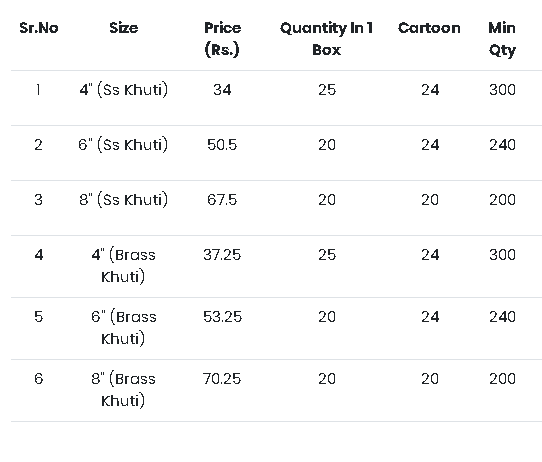Select the Min Qty column header
This screenshot has height=462, width=542.
click(x=502, y=39)
